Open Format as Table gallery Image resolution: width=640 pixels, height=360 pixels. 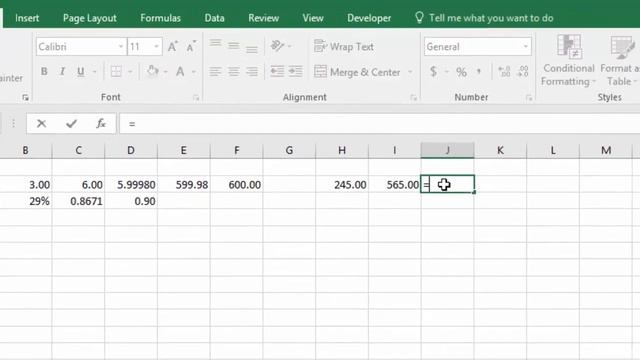(x=619, y=60)
